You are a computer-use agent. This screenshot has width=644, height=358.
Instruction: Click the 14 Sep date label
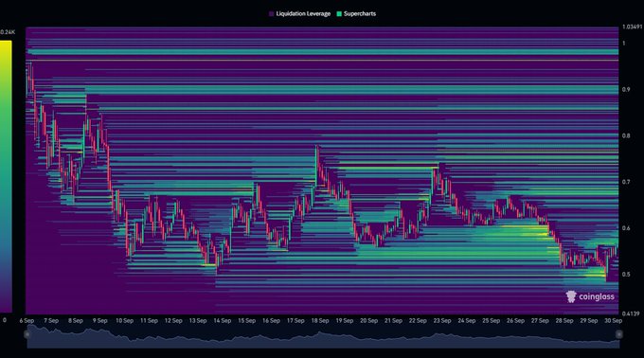coord(223,321)
